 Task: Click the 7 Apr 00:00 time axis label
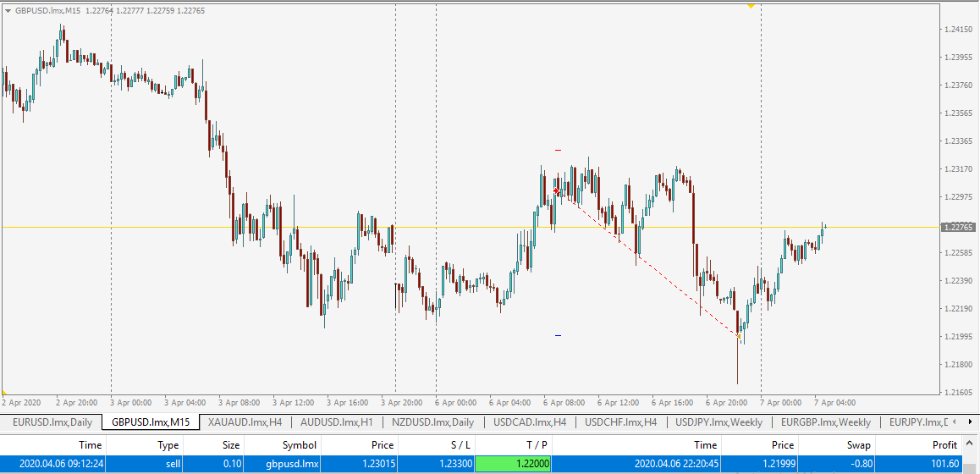click(x=781, y=403)
